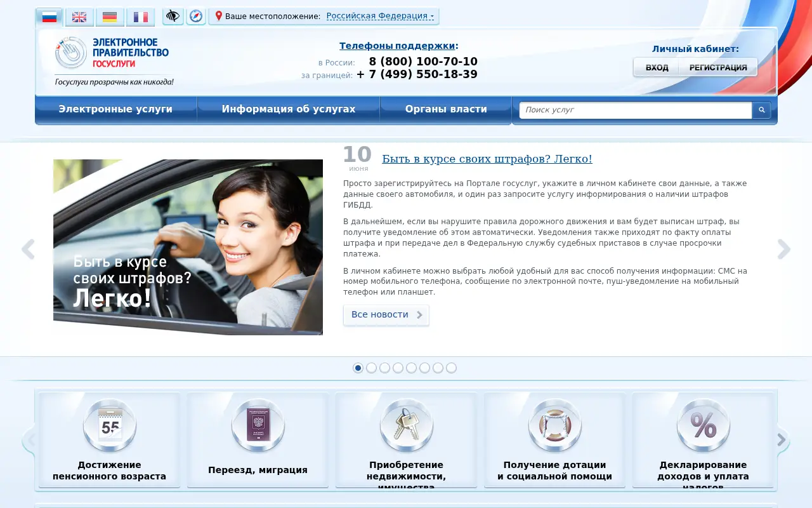Open the lifebuoy social aid icon
The image size is (812, 508).
(x=555, y=425)
